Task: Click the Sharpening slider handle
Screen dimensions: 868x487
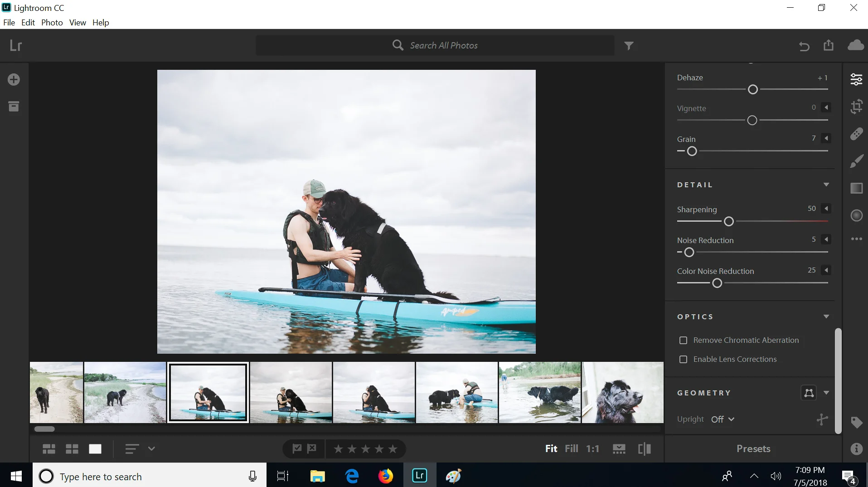Action: pos(729,222)
